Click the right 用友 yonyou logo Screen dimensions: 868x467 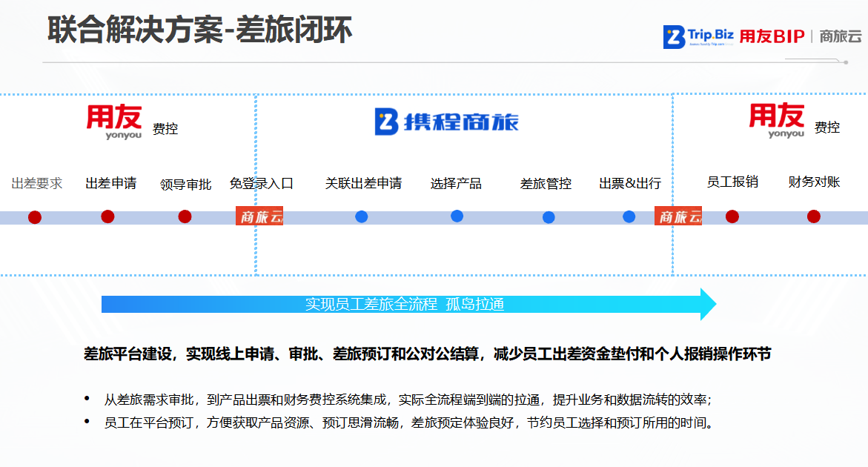776,120
